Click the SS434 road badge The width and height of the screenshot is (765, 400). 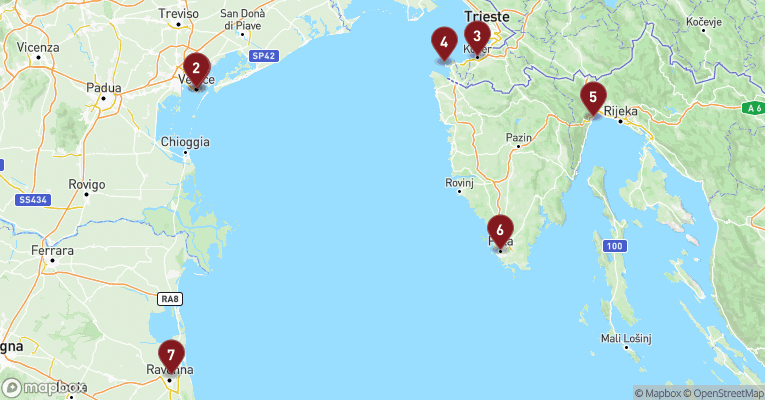click(33, 200)
